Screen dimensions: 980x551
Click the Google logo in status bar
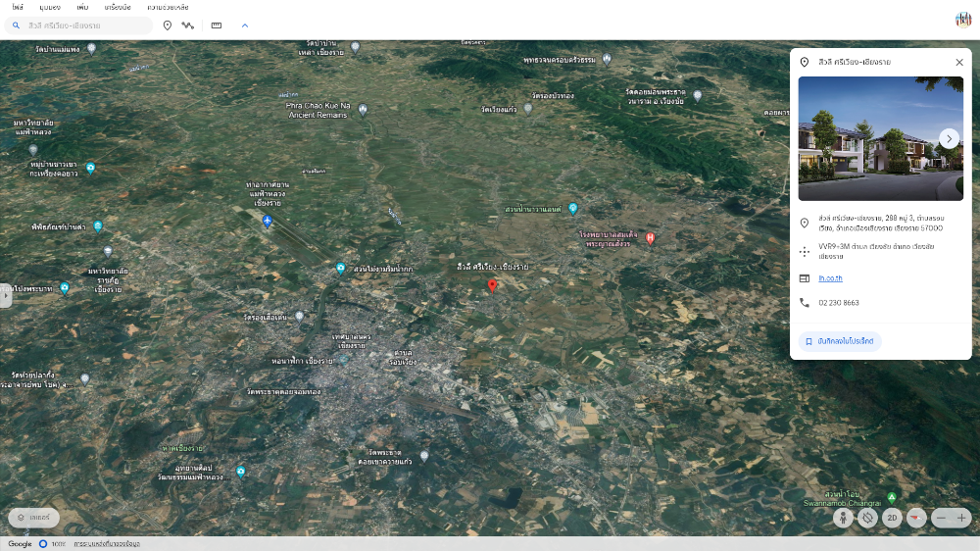tap(20, 544)
